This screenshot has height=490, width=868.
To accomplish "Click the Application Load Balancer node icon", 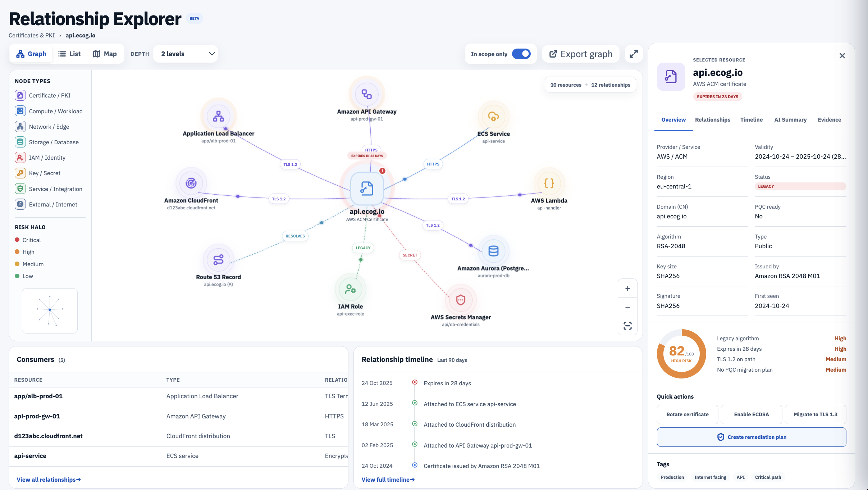I will pos(218,116).
